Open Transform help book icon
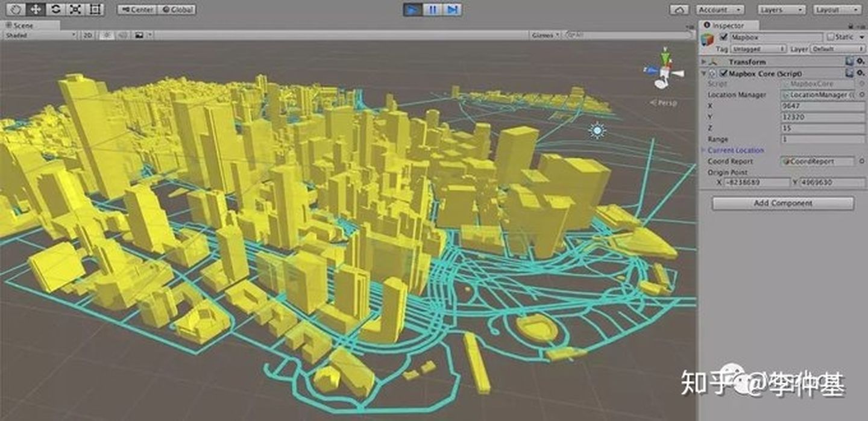The image size is (868, 421). pos(849,61)
